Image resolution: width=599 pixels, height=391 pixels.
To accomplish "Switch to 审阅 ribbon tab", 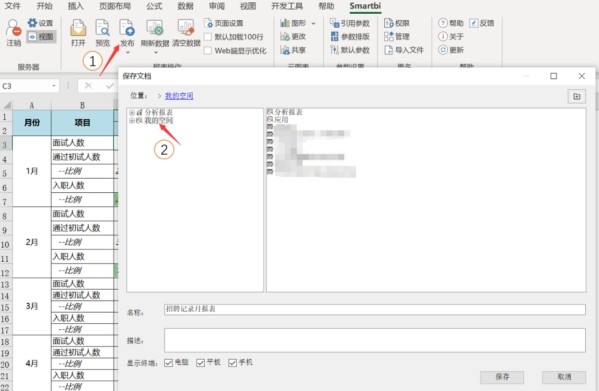I will point(217,6).
